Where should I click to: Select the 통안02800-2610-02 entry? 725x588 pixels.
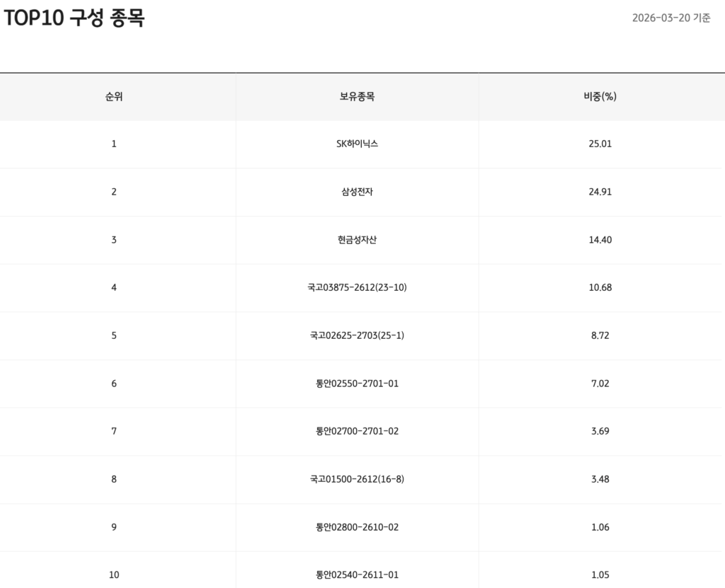click(357, 527)
